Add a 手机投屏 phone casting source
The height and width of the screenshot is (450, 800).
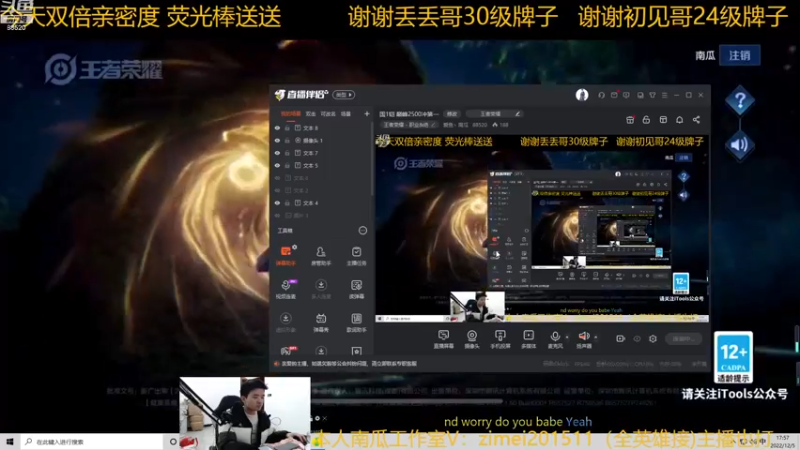[x=500, y=339]
